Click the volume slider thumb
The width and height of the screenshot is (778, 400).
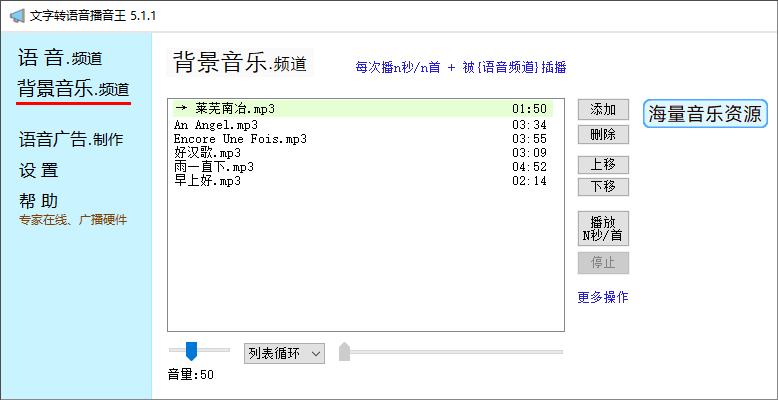[x=192, y=351]
